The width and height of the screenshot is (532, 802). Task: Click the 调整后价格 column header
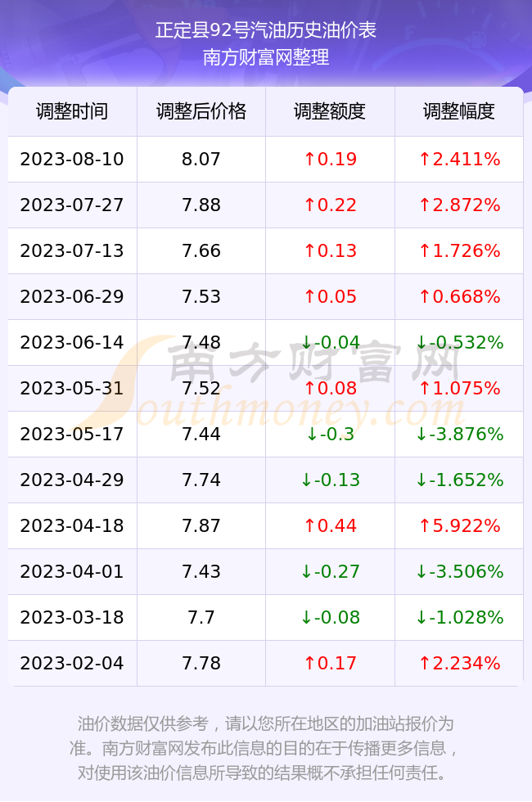(x=201, y=111)
